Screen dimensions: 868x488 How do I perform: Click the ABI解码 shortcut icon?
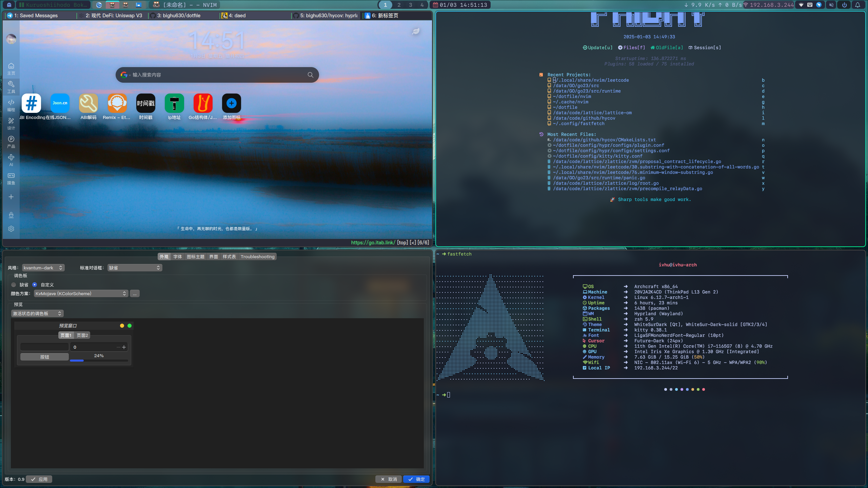(88, 103)
